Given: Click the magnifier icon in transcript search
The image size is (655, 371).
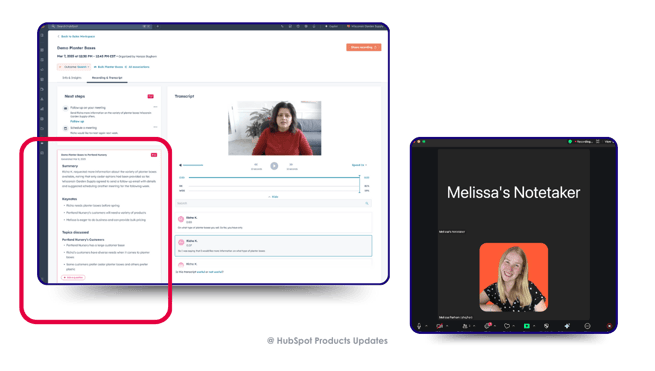Looking at the screenshot, I should tap(367, 203).
